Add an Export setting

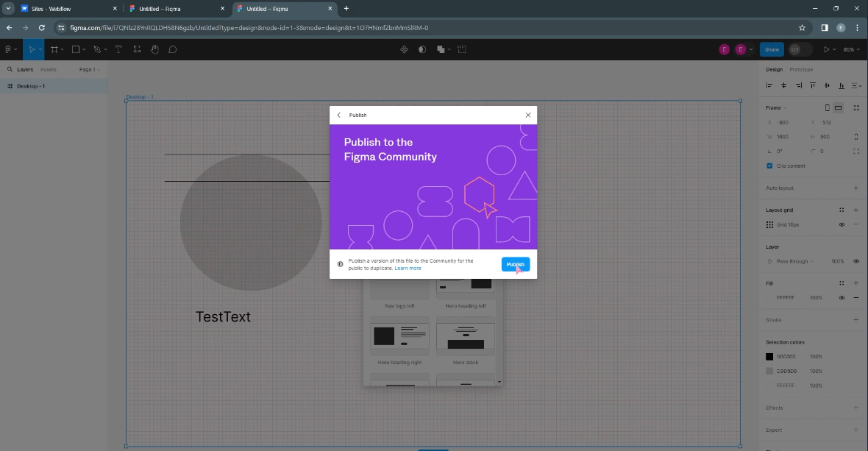856,430
